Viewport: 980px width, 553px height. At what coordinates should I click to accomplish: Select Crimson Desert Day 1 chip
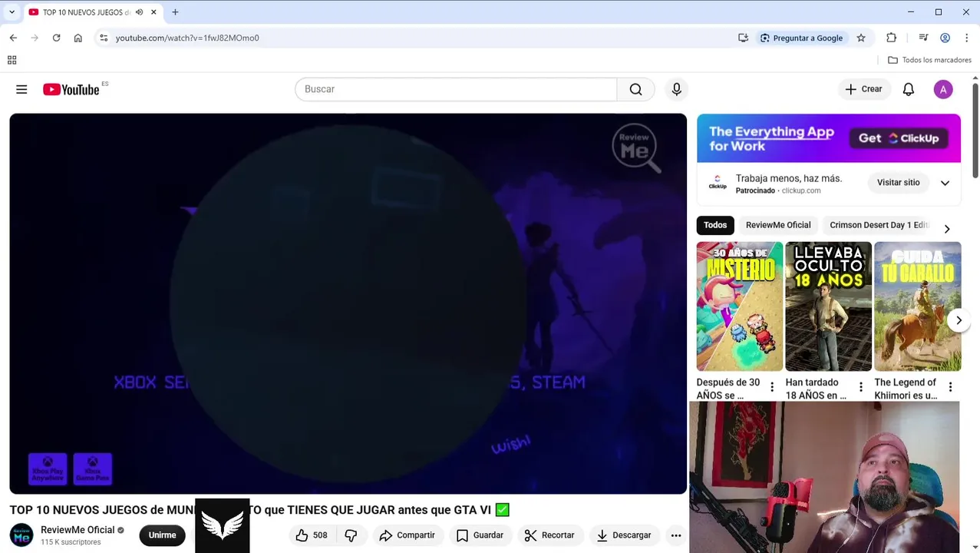[x=879, y=225]
